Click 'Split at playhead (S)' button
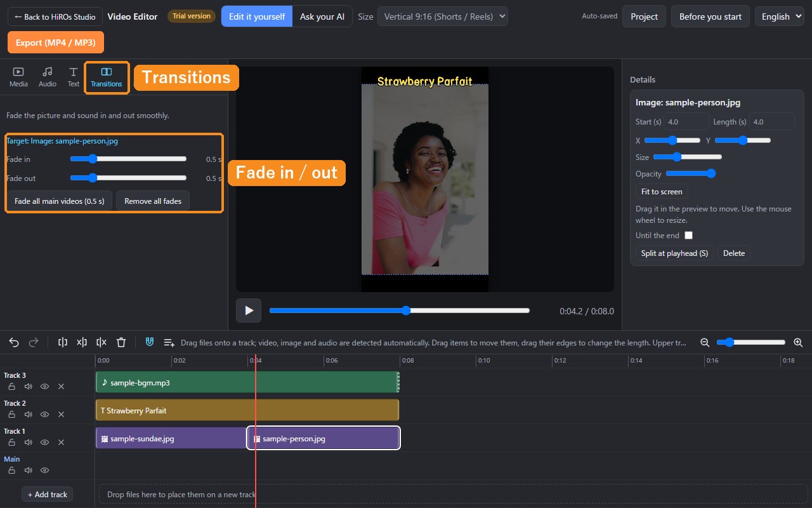 click(674, 253)
